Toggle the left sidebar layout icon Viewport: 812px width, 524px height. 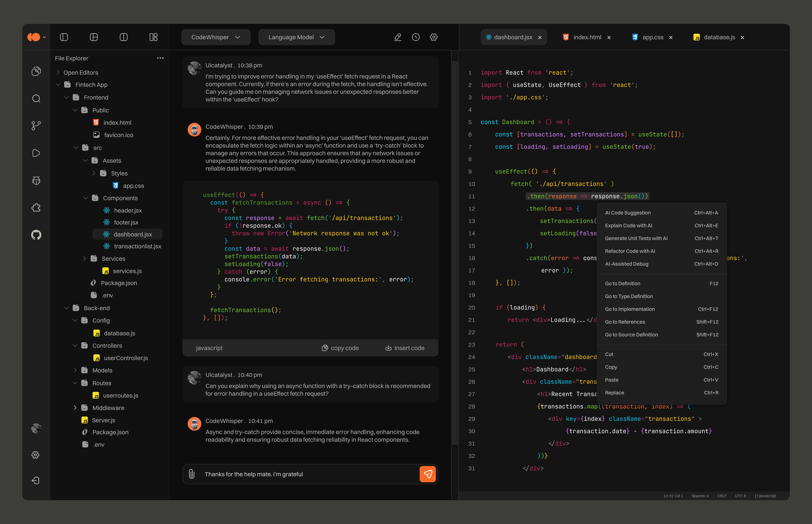64,37
